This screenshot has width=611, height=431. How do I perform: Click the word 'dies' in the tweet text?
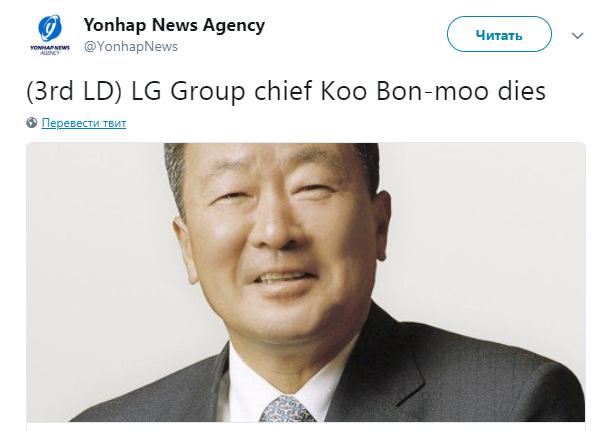522,91
